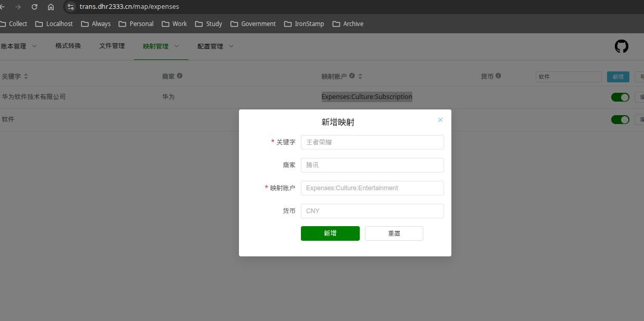Go to browser home page
Viewport: 644px width, 321px height.
[50, 7]
